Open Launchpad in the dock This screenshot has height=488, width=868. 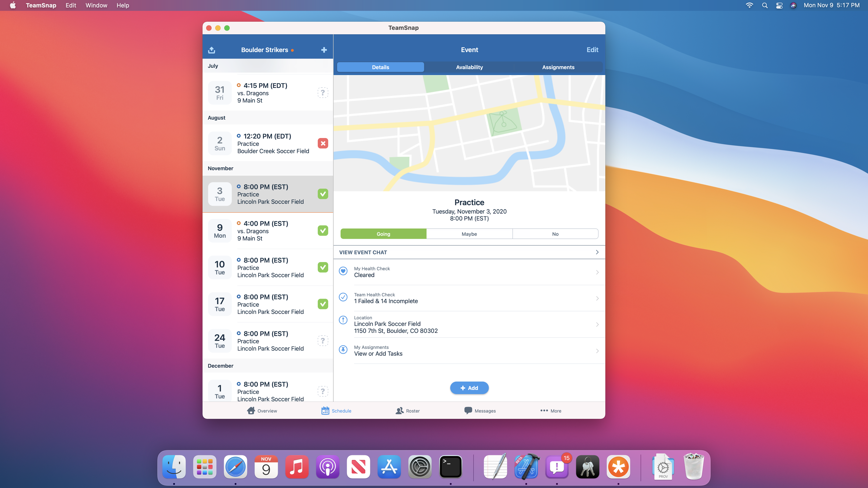coord(205,467)
